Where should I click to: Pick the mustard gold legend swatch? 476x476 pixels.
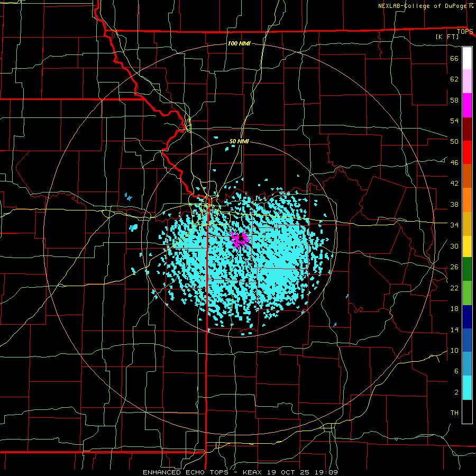pos(467,224)
